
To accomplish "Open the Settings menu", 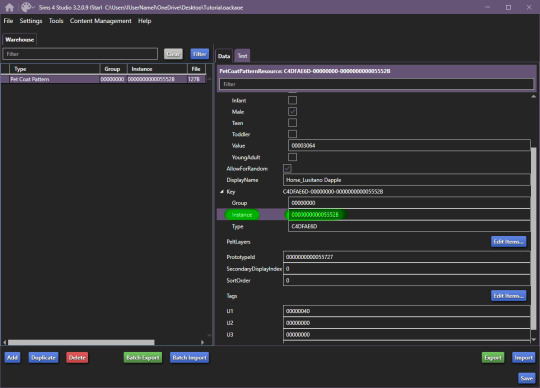I will point(31,21).
